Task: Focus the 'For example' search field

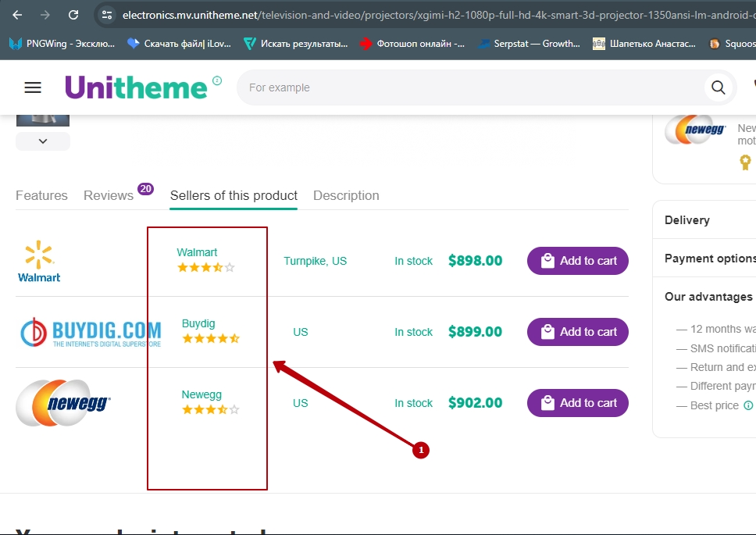Action: click(x=469, y=87)
